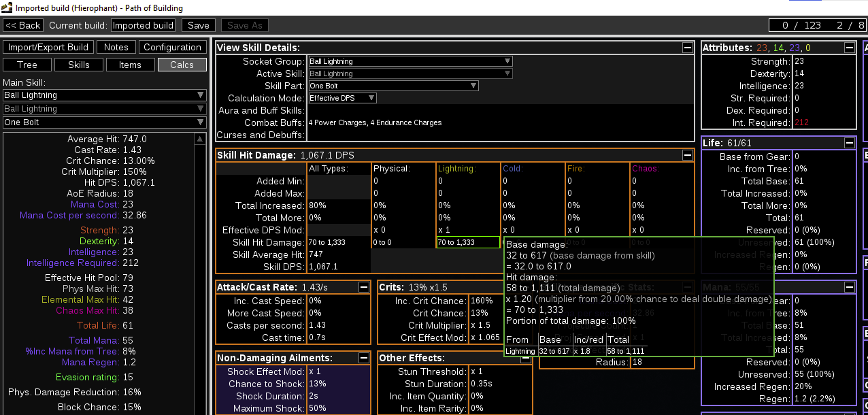
Task: Open the Socket Group dropdown
Action: (x=410, y=61)
